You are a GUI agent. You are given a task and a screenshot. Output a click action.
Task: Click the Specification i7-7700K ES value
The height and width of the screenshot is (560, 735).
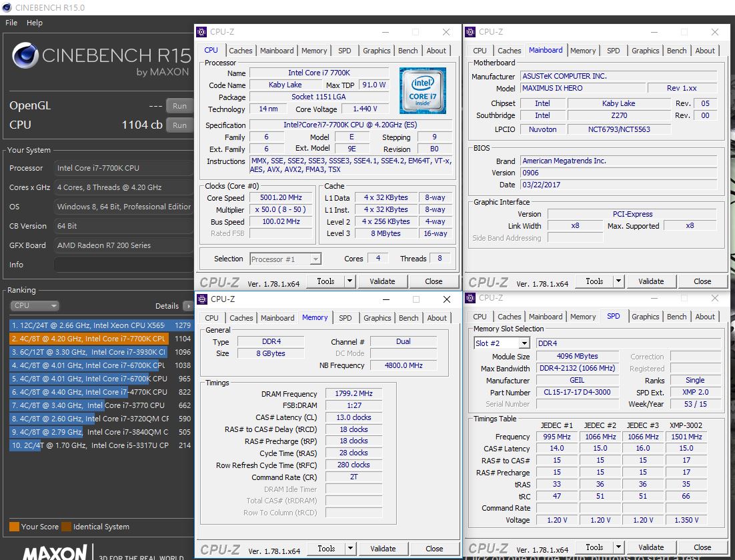point(350,125)
